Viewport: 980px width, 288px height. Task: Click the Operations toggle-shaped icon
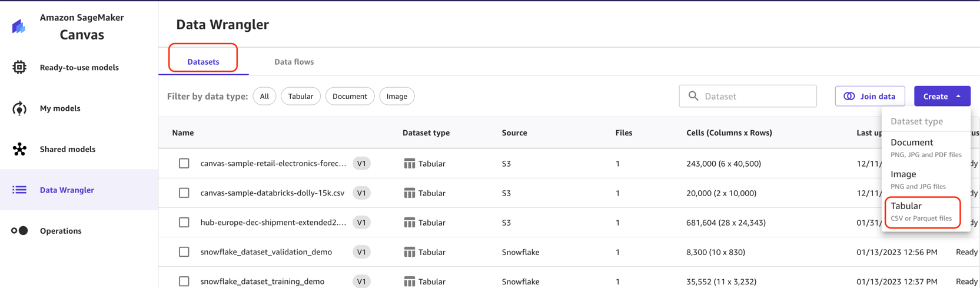(19, 231)
